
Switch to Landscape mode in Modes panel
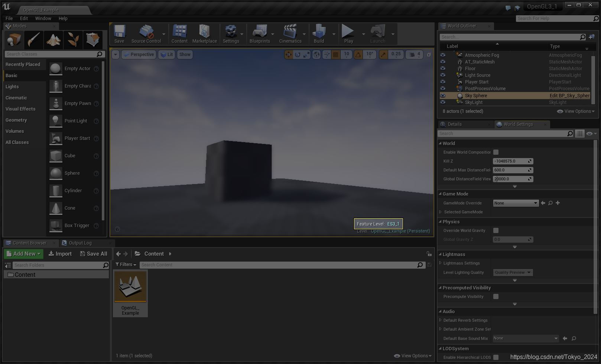53,40
